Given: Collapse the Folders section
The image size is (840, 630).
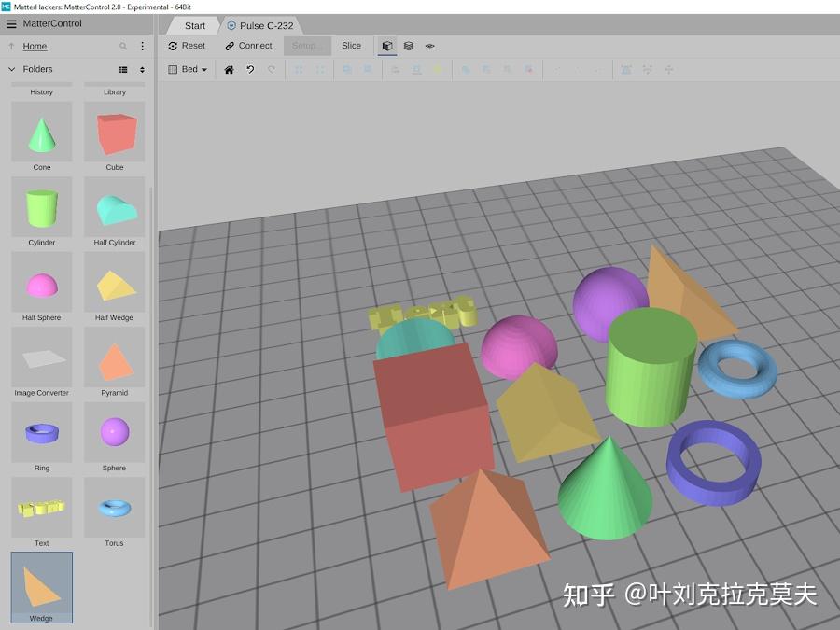Looking at the screenshot, I should [x=13, y=69].
